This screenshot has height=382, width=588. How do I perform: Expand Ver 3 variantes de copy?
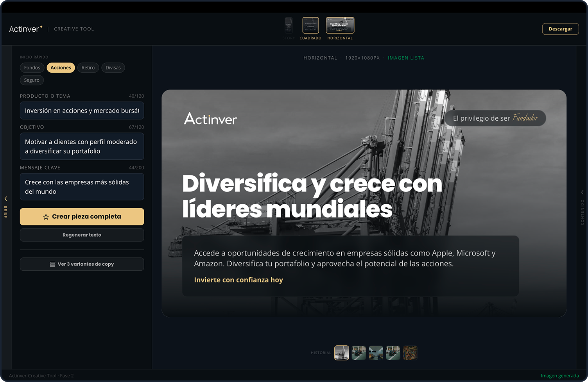pos(82,264)
